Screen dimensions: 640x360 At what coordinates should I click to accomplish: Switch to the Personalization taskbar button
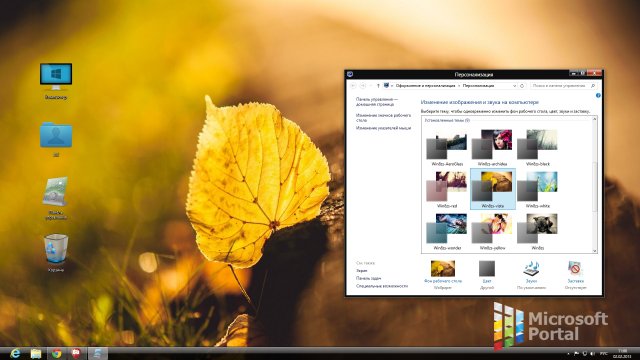pyautogui.click(x=98, y=353)
